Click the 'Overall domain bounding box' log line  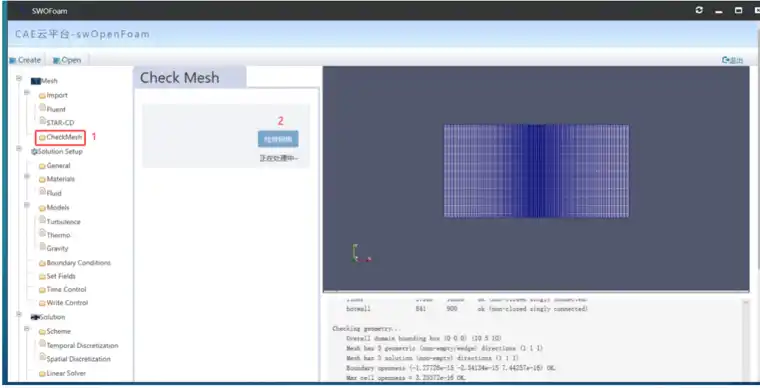click(x=424, y=339)
